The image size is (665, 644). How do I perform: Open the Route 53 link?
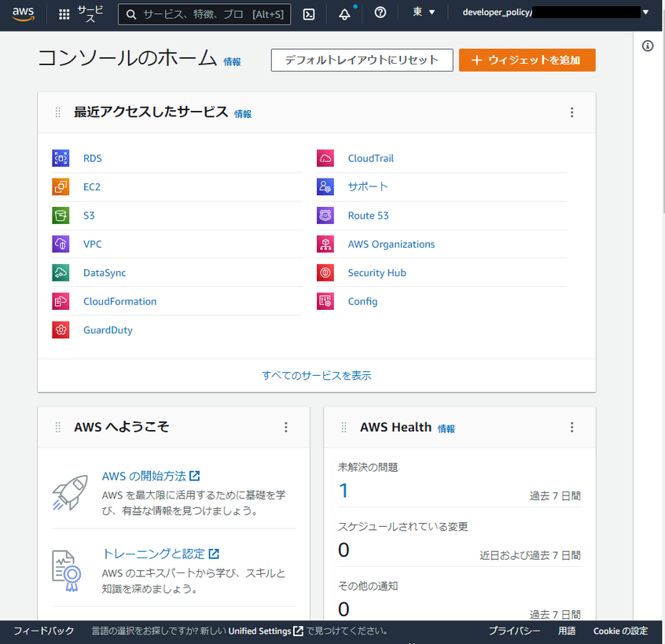coord(368,215)
